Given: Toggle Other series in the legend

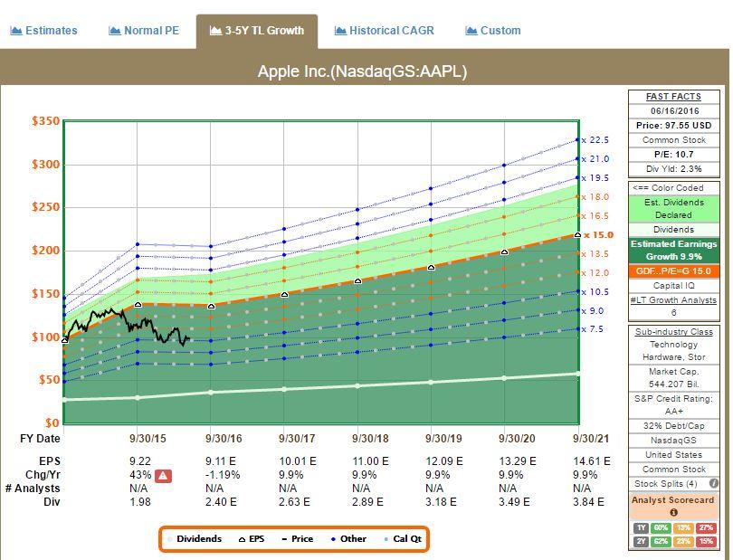Looking at the screenshot, I should pos(348,539).
